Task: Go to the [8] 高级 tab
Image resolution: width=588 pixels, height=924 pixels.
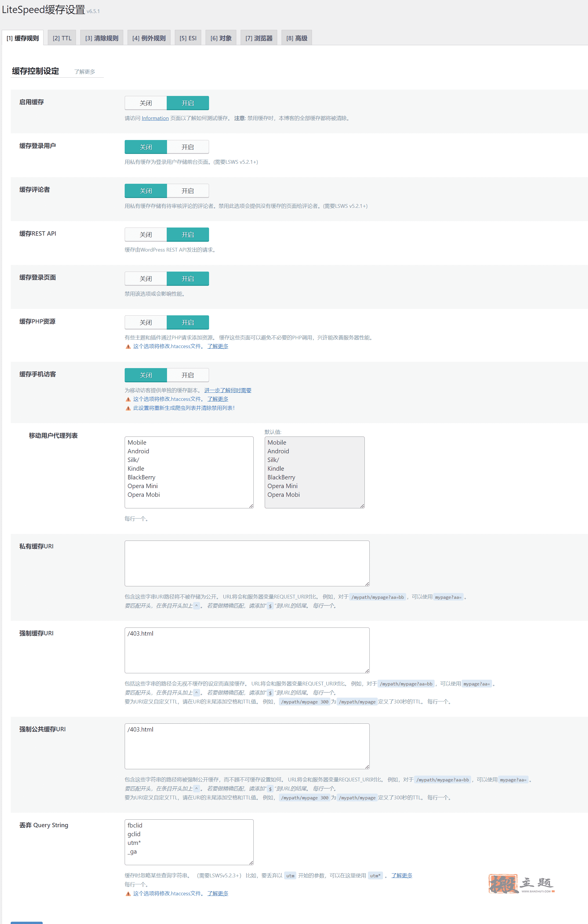Action: click(x=297, y=38)
